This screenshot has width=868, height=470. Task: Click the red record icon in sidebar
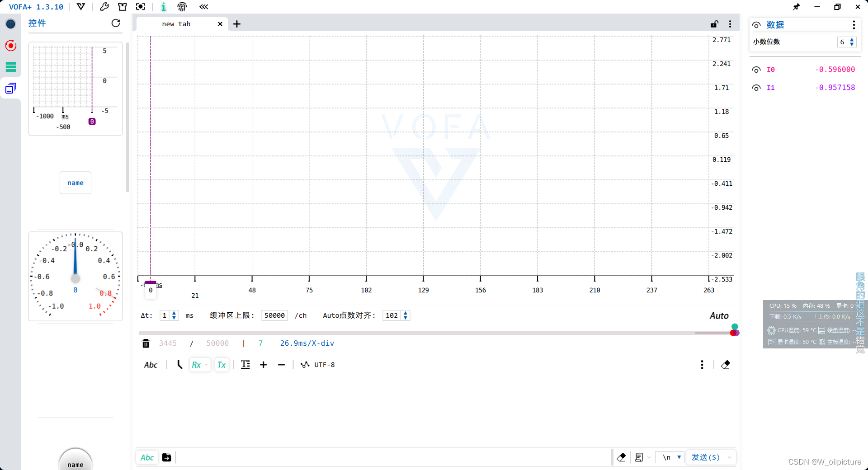coord(11,46)
